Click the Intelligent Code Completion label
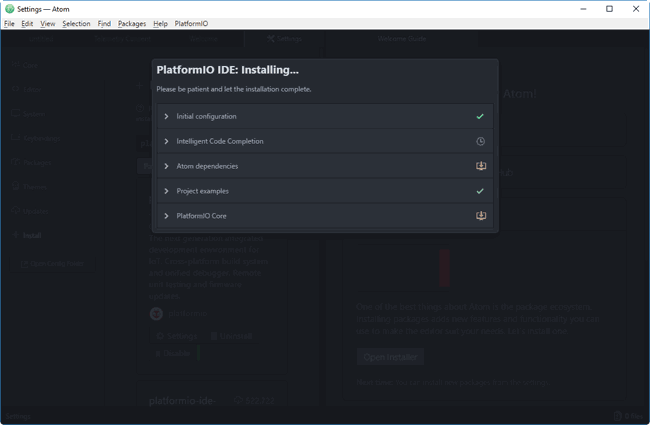 [220, 141]
